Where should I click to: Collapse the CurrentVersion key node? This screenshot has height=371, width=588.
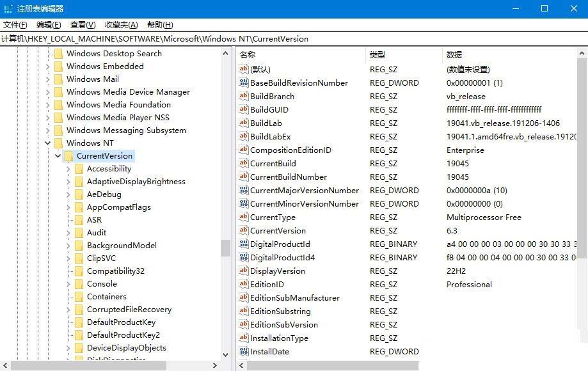coord(58,155)
